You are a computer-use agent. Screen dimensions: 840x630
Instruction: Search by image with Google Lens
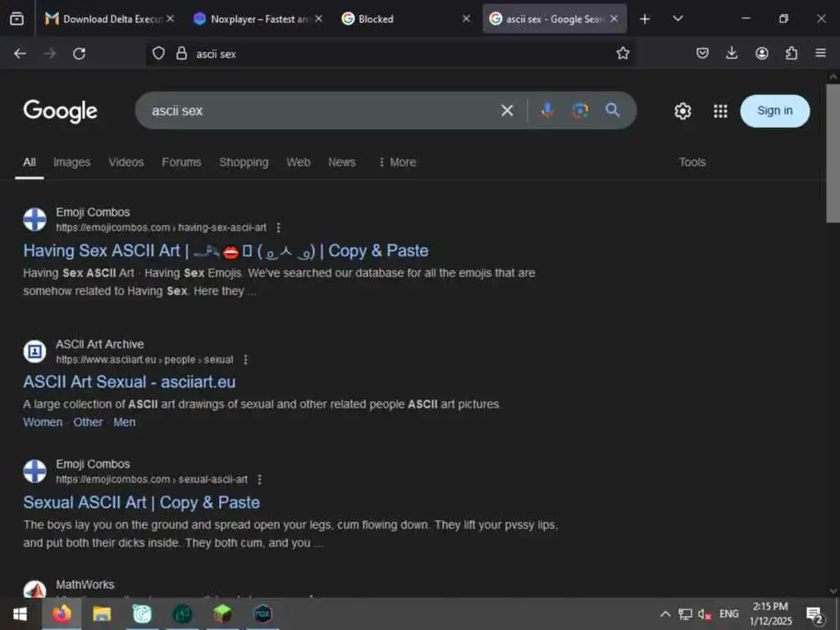point(580,111)
